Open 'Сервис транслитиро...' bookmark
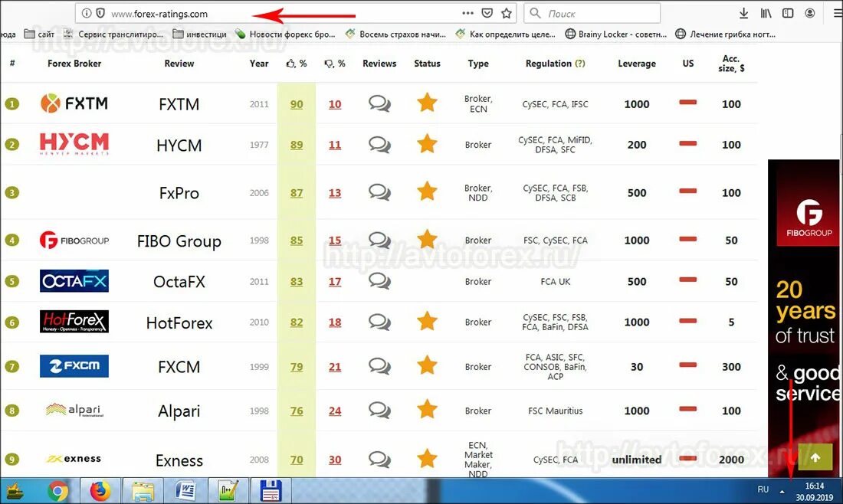 coord(113,34)
